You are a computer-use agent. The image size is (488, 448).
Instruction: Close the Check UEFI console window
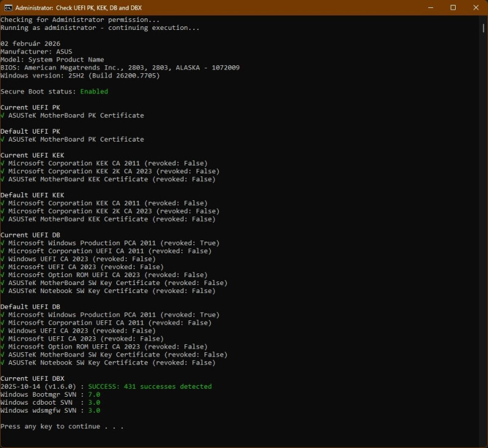(476, 8)
